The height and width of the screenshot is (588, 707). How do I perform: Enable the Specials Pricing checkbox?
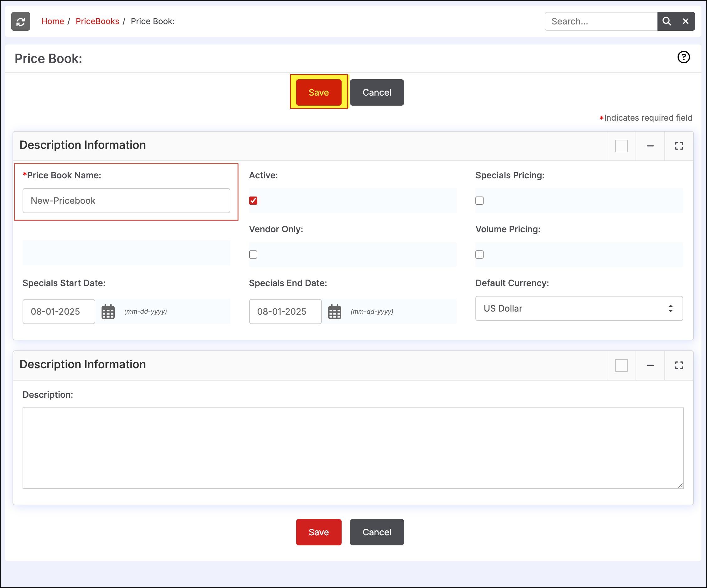click(479, 201)
